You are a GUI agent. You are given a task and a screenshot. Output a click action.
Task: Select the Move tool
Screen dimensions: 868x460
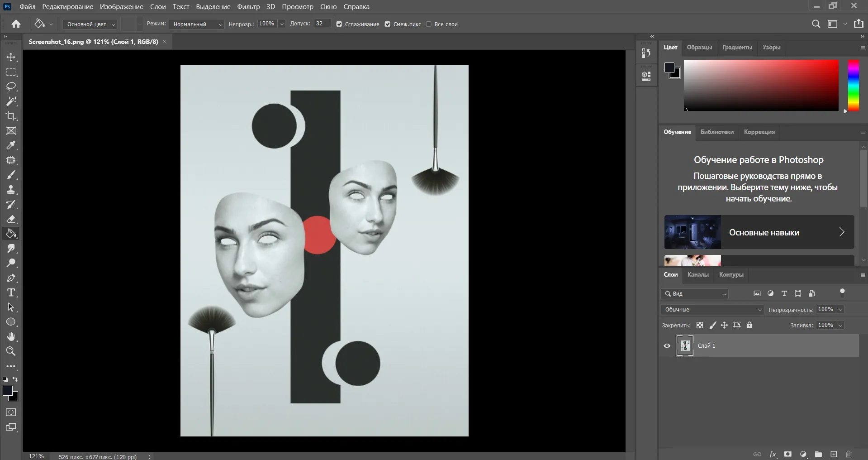point(11,57)
